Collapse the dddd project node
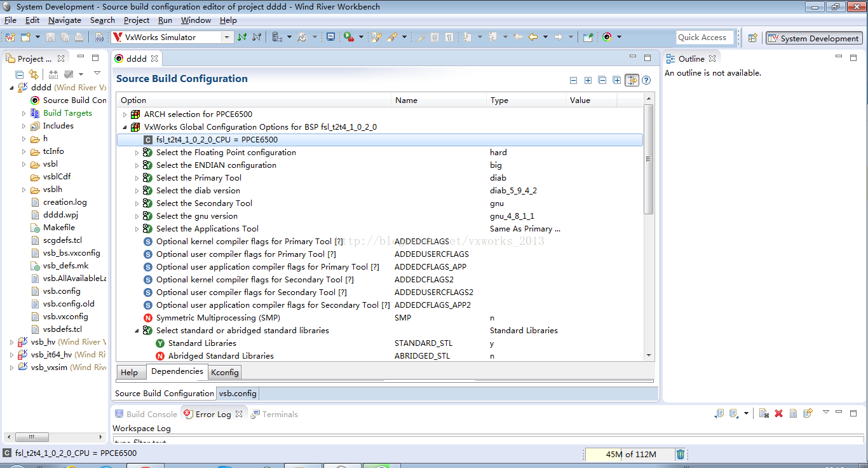The height and width of the screenshot is (468, 868). (11, 88)
